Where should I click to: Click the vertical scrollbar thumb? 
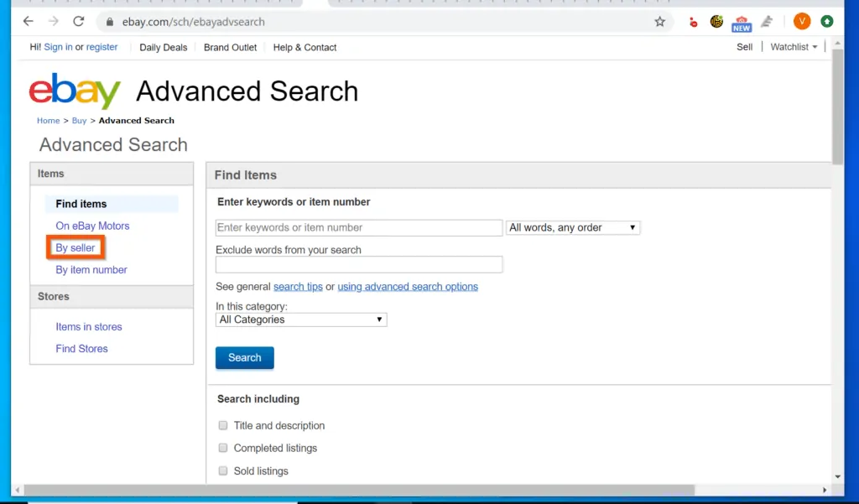click(x=837, y=107)
